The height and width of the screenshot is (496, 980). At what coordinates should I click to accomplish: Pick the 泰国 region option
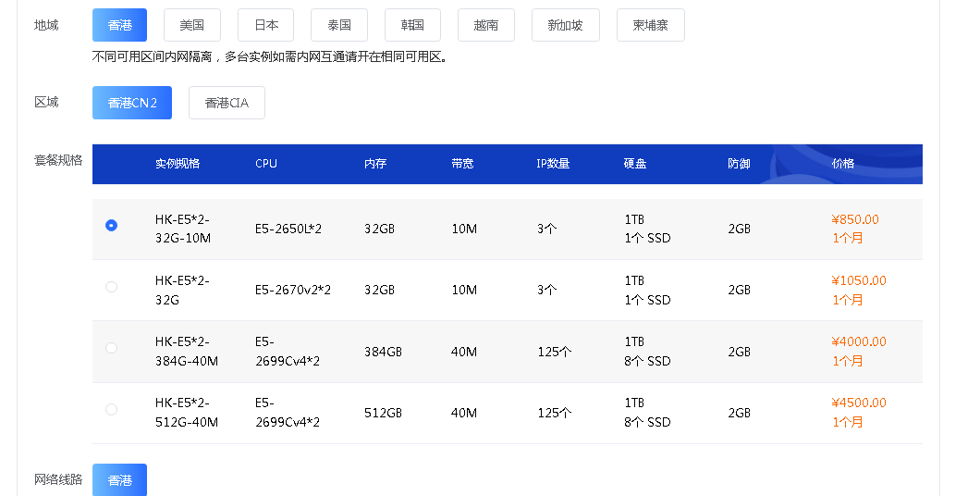339,25
